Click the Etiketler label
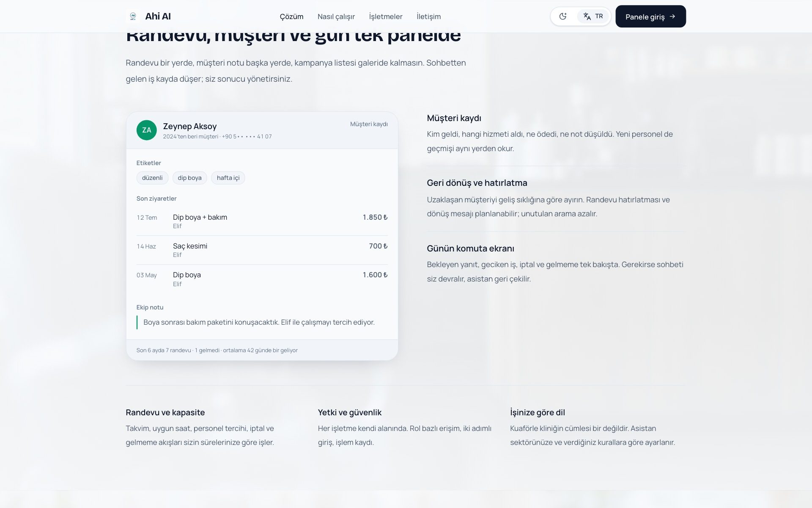This screenshot has width=812, height=508. click(148, 163)
